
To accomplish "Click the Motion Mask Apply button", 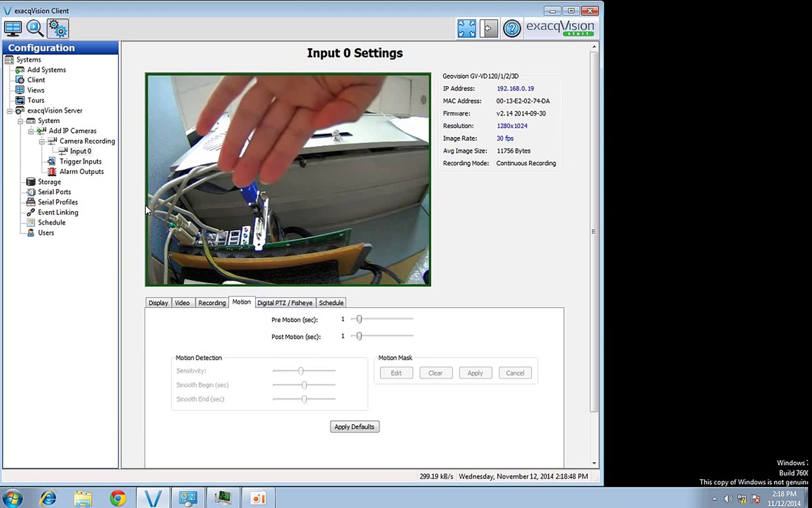I will point(475,373).
